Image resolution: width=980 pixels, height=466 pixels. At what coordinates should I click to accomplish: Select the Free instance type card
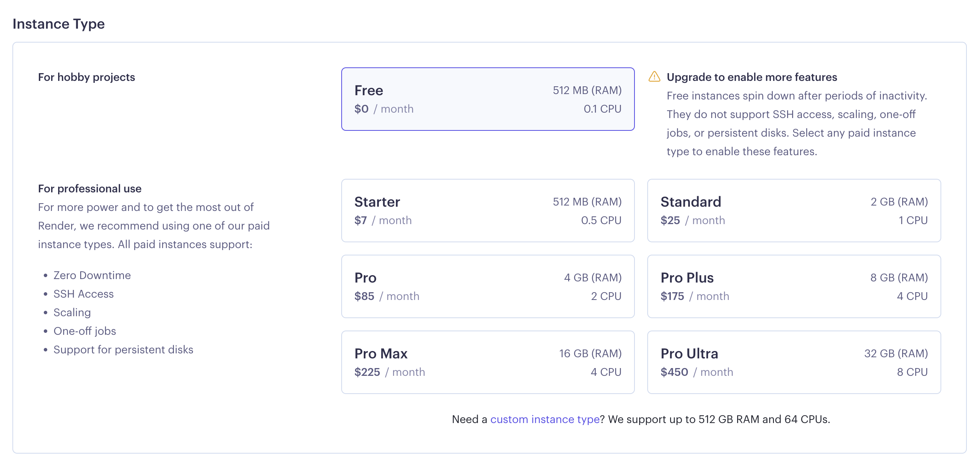tap(488, 99)
